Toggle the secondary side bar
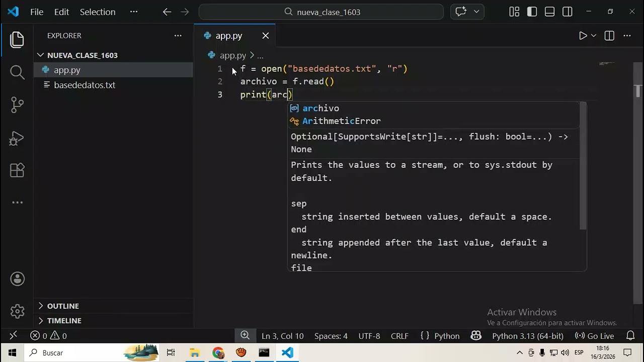Viewport: 644px width, 362px height. [567, 12]
